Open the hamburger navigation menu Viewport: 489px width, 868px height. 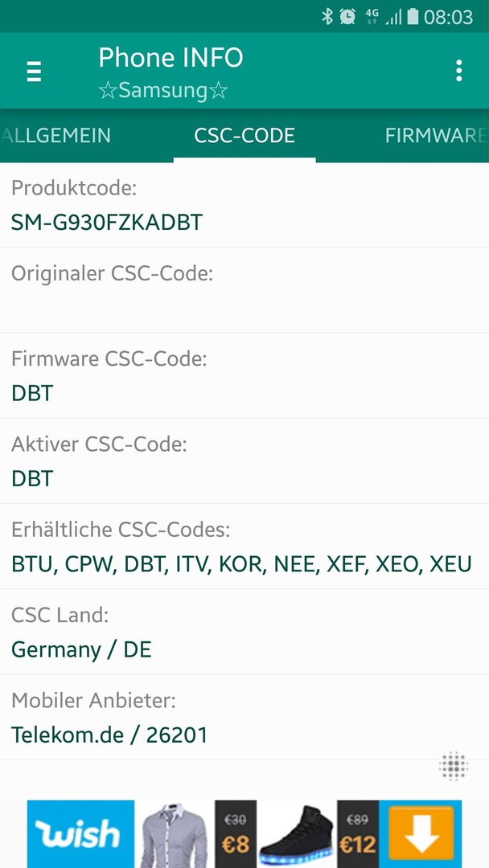click(34, 72)
